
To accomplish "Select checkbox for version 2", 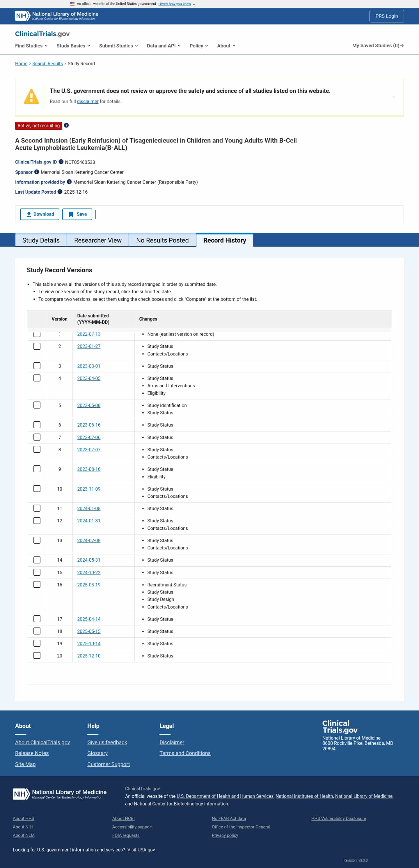I will click(x=37, y=347).
